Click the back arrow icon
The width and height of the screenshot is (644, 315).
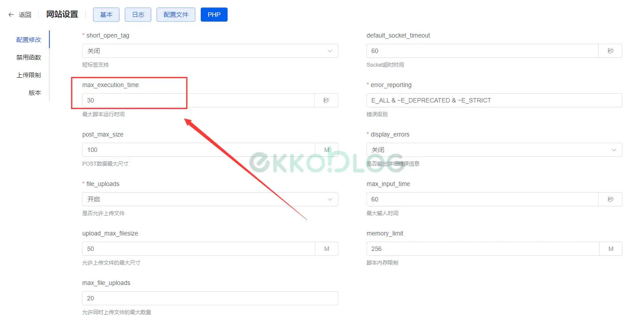coord(11,15)
